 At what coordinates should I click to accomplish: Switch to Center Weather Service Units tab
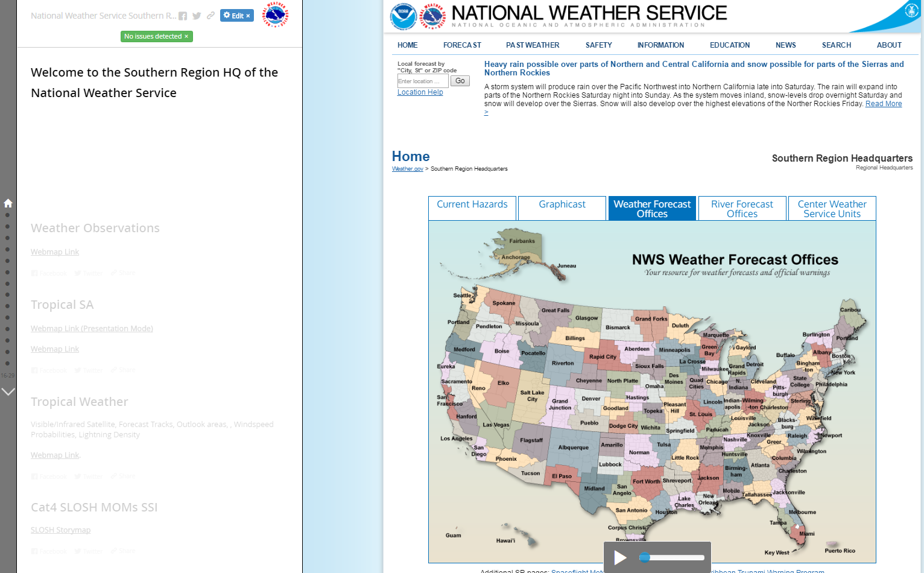pyautogui.click(x=832, y=208)
